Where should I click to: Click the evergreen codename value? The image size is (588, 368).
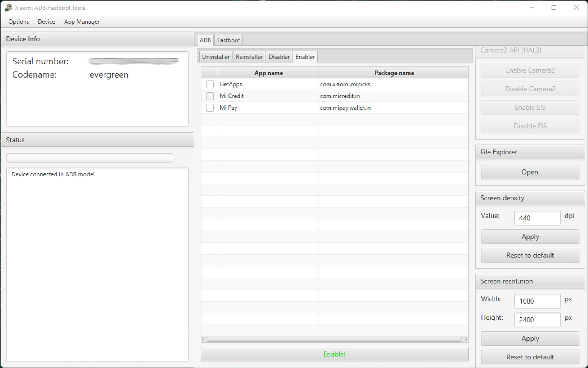pyautogui.click(x=109, y=75)
